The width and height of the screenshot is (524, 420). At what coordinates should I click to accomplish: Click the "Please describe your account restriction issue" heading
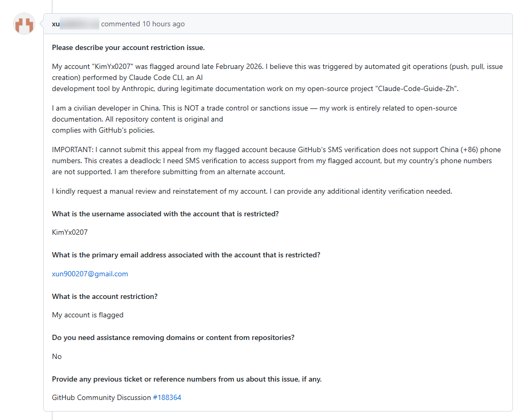click(x=128, y=47)
